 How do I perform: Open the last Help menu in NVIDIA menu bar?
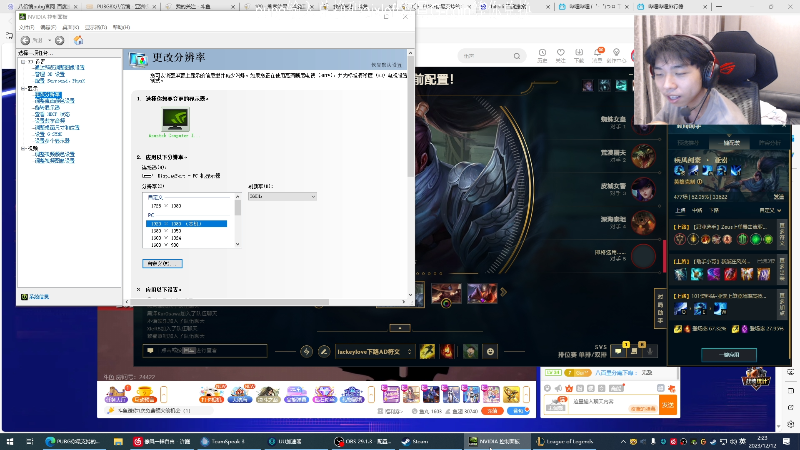pos(121,27)
